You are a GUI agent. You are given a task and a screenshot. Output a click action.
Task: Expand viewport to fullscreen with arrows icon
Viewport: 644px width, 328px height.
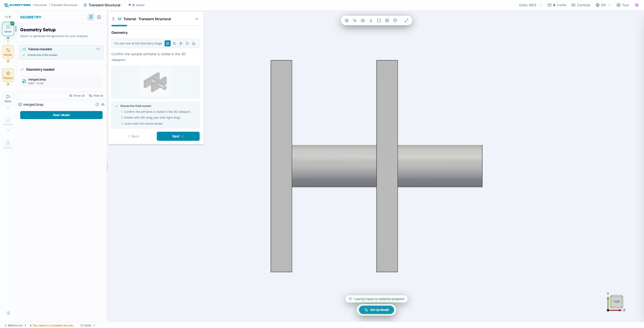(x=406, y=20)
